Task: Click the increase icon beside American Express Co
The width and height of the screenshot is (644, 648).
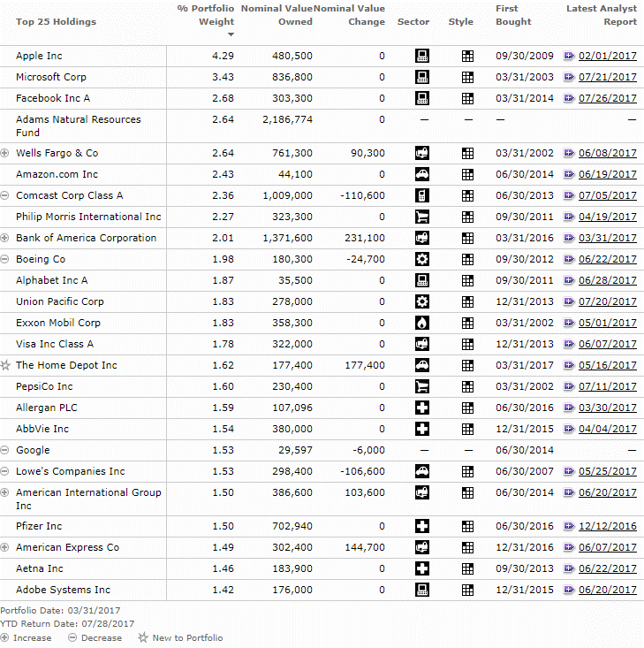Action: pos(4,547)
